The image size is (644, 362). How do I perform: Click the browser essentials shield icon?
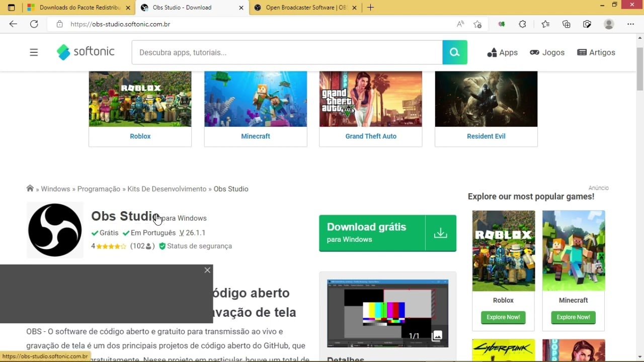587,24
